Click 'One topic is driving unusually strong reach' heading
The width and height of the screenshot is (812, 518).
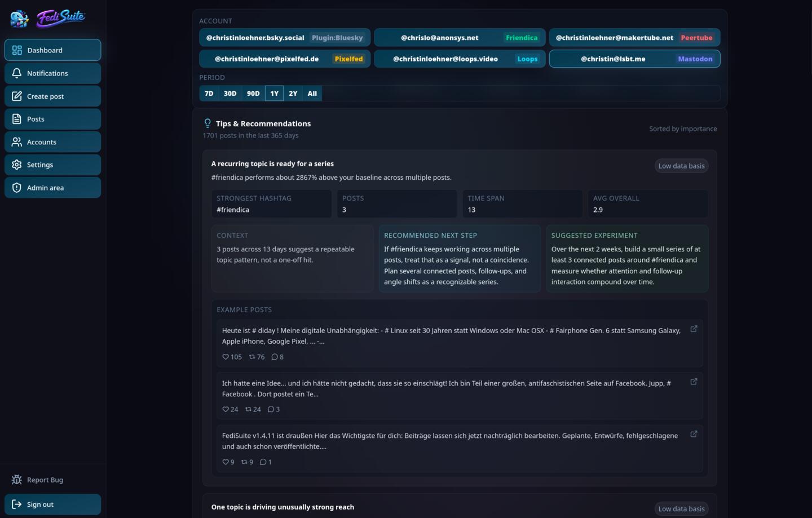pos(283,507)
